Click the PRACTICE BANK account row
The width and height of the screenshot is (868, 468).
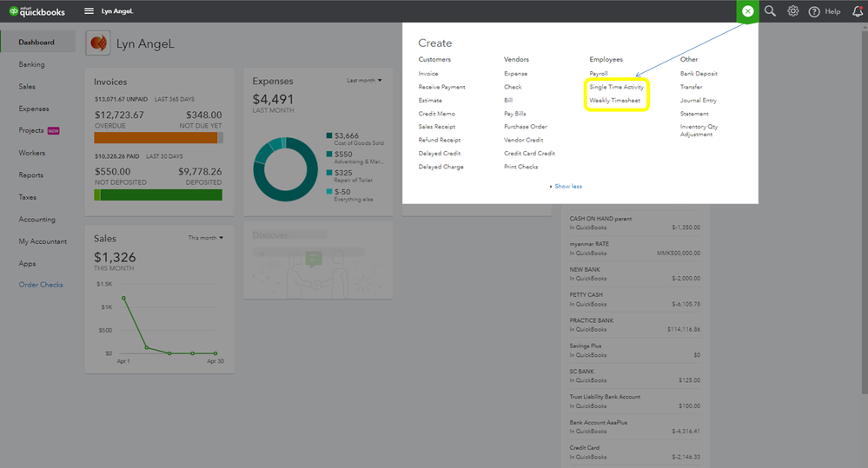coord(635,325)
